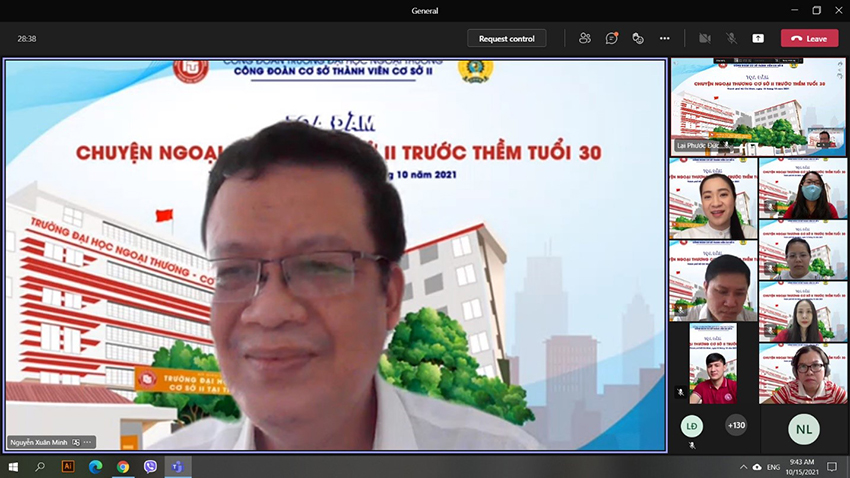
Task: Open Google Chrome from taskbar
Action: tap(123, 467)
